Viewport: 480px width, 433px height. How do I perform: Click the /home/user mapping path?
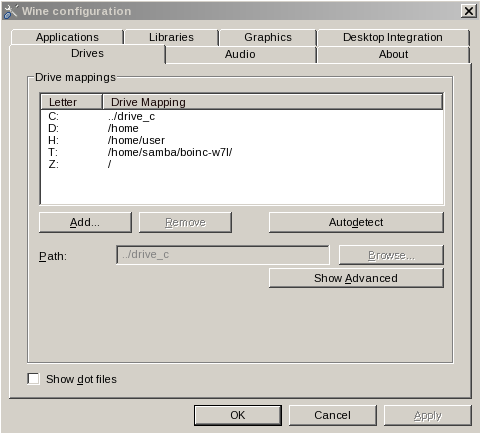click(136, 140)
